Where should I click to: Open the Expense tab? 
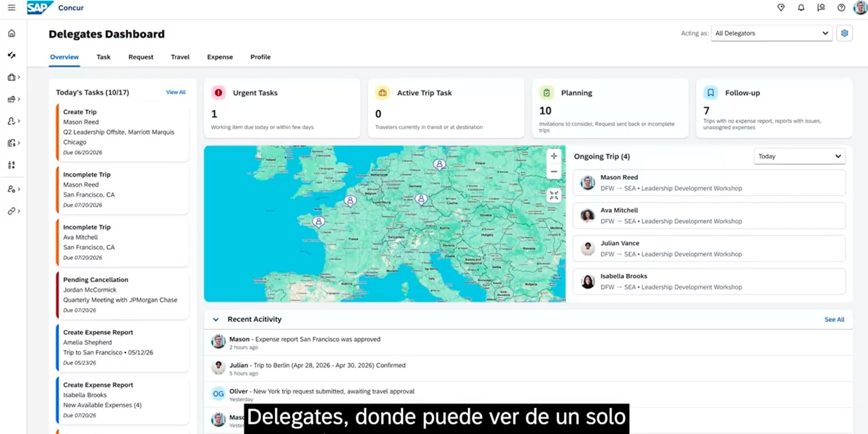(220, 57)
